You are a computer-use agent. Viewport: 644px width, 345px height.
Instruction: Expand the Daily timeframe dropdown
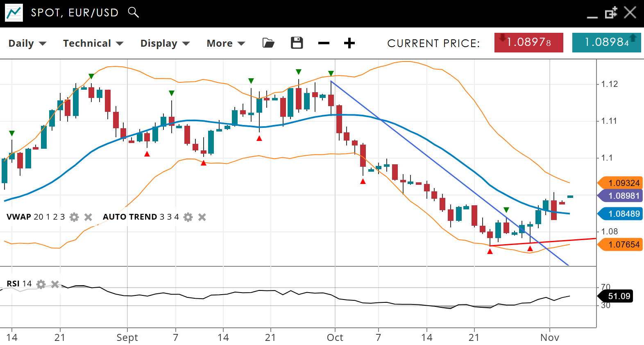click(x=27, y=43)
